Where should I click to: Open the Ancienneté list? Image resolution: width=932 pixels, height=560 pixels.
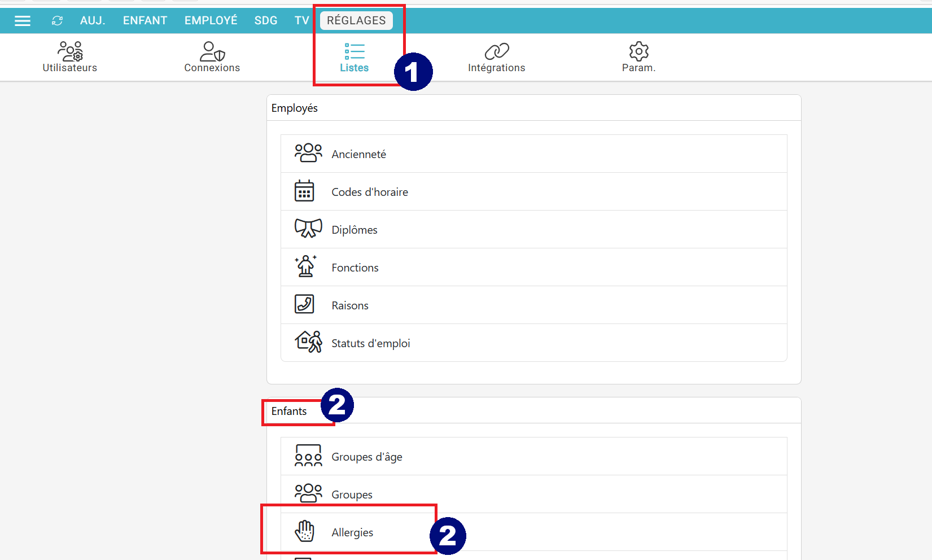tap(359, 154)
